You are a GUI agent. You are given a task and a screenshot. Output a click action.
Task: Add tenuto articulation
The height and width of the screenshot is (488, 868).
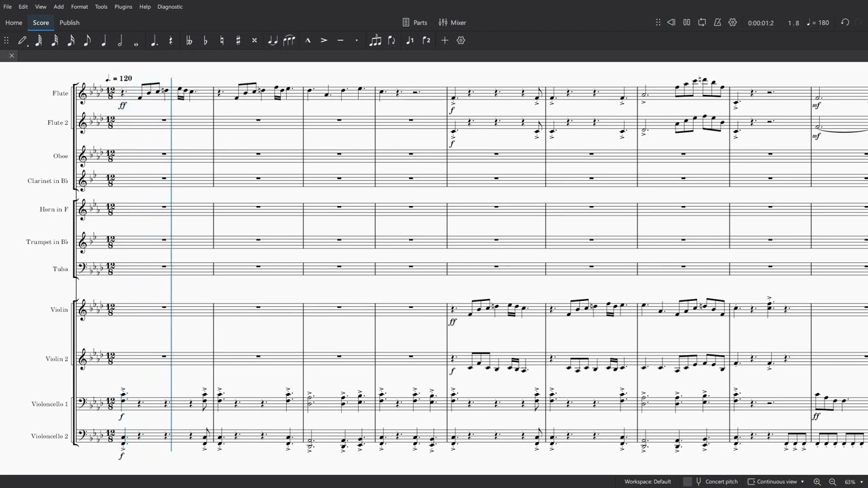point(340,41)
